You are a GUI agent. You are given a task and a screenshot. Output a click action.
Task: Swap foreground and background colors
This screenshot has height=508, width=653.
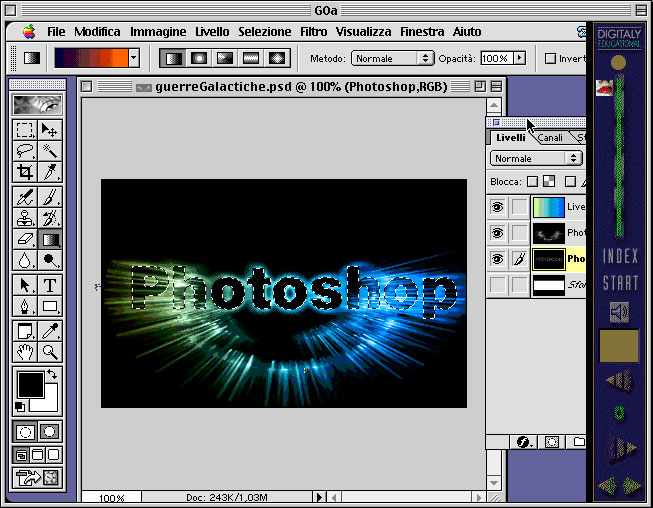(52, 374)
